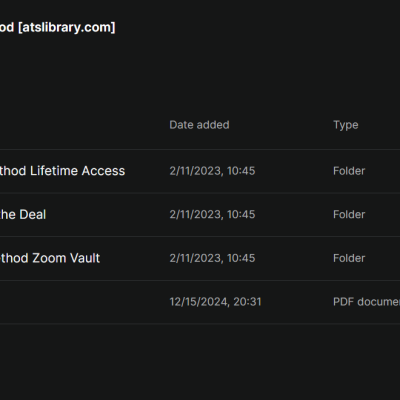
Task: Click Folder type in Lifetime Access row
Action: 349,171
